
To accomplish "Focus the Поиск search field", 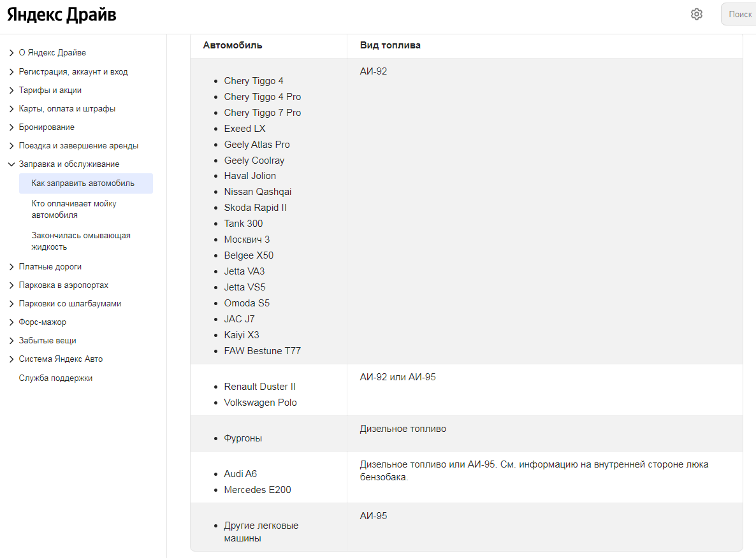I will (738, 14).
